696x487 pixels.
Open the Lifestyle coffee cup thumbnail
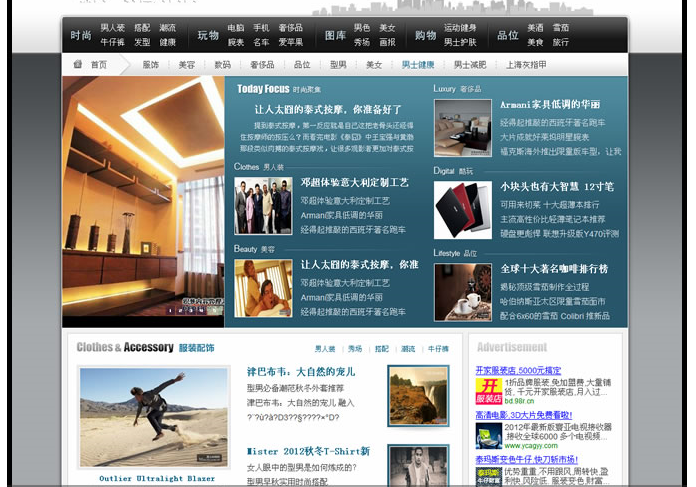[x=463, y=292]
